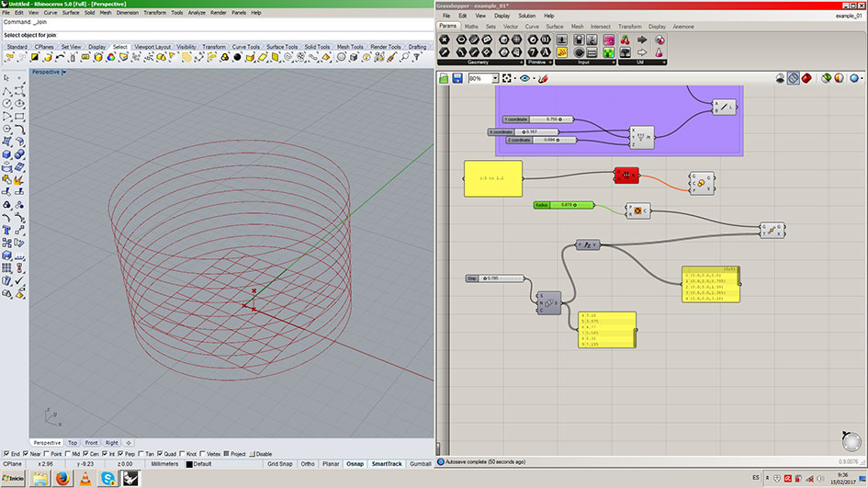Screen dimensions: 868x488
Task: Click the Grasshopper save file icon
Action: [x=457, y=79]
